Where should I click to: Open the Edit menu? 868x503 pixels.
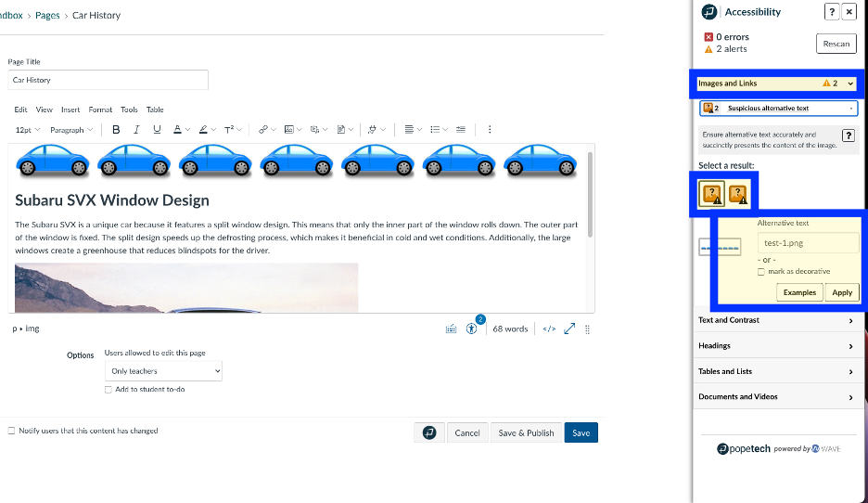point(20,110)
